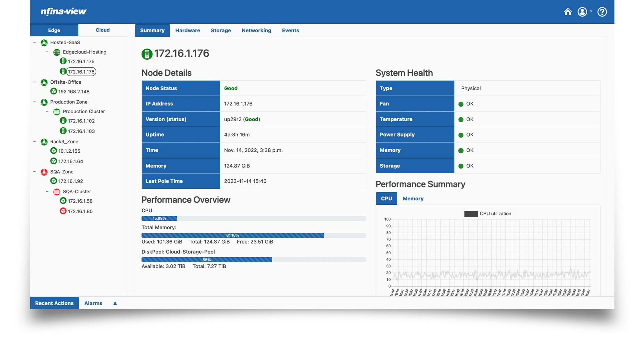This screenshot has width=644, height=337.
Task: Open the user account icon menu
Action: [582, 12]
